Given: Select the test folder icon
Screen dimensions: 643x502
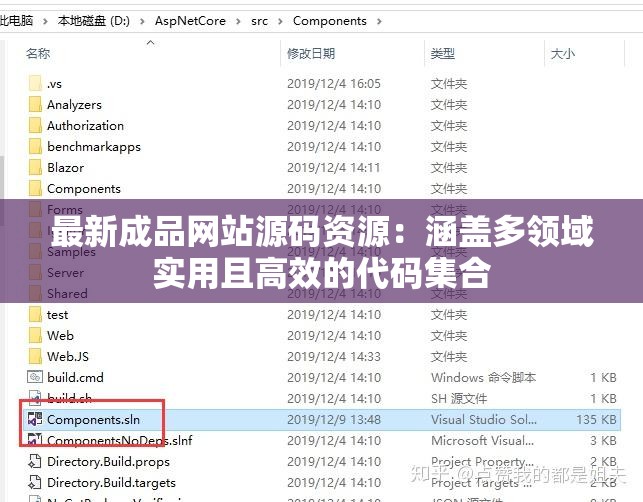Looking at the screenshot, I should click(35, 314).
